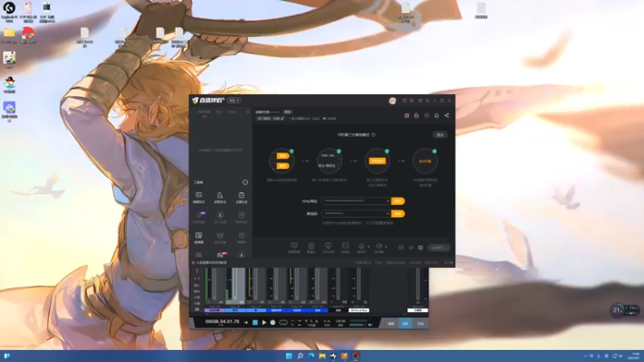Adjust the selected channel 2 fader in mixer
644x362 pixels.
click(237, 284)
